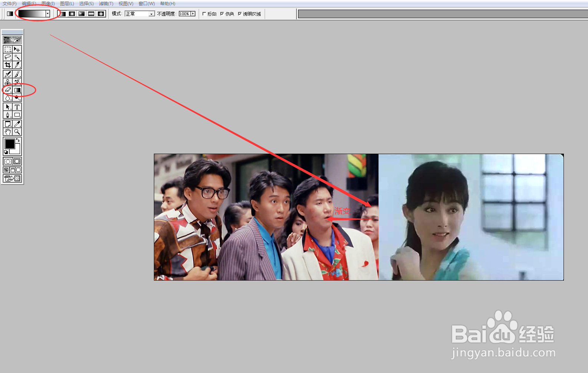588x373 pixels.
Task: Select the Move tool
Action: point(17,49)
